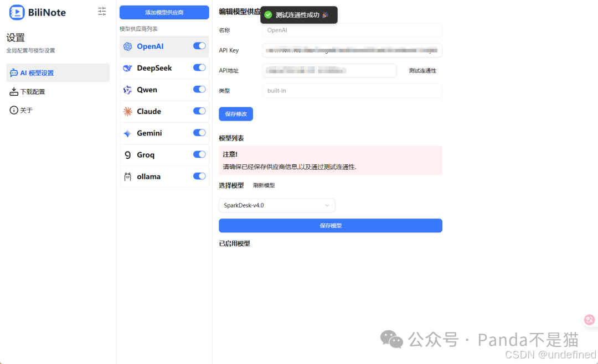Click 刷新模型 to refresh models

tap(264, 185)
